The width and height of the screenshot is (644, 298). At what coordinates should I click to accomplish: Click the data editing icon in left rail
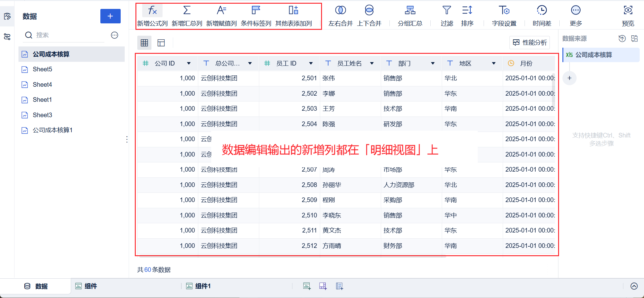click(x=7, y=16)
